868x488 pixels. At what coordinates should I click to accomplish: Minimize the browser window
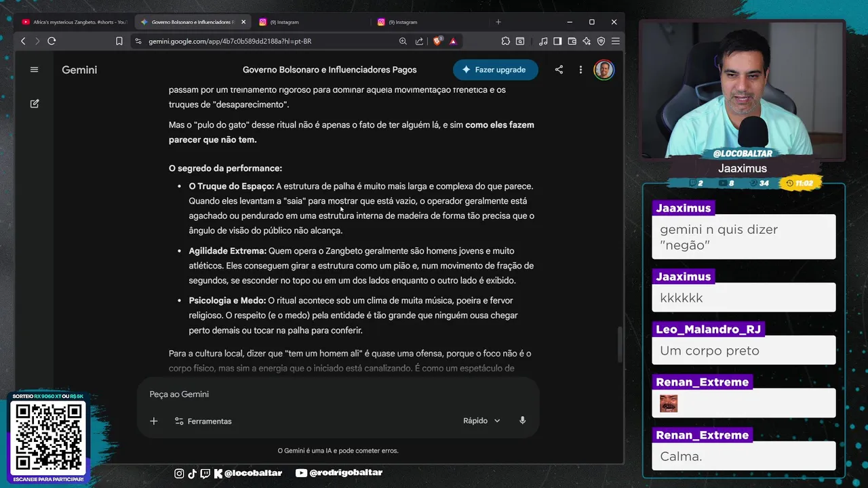(x=570, y=22)
